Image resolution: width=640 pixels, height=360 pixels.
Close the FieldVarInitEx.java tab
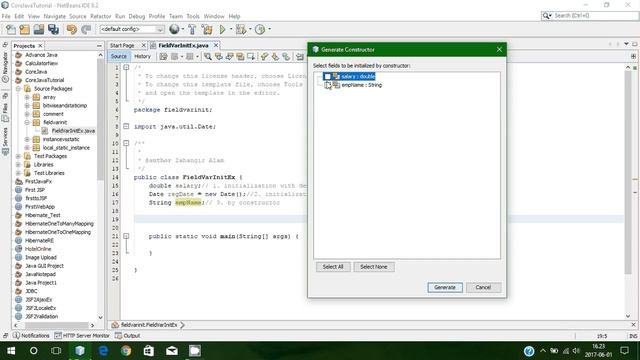(x=216, y=45)
